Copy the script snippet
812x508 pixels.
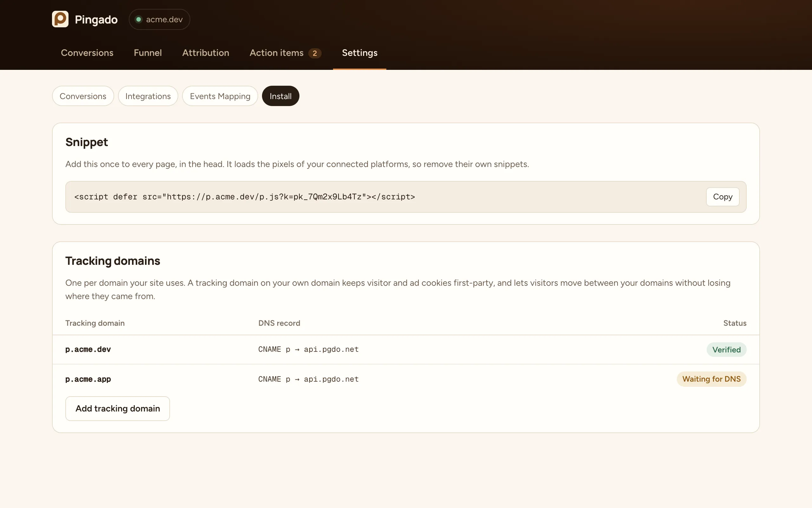click(723, 197)
